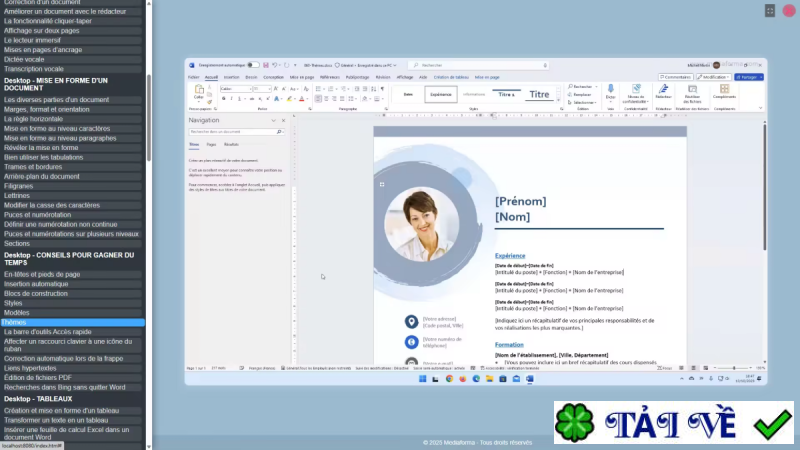
Task: Click the Undo arrow in title bar
Action: click(x=274, y=65)
